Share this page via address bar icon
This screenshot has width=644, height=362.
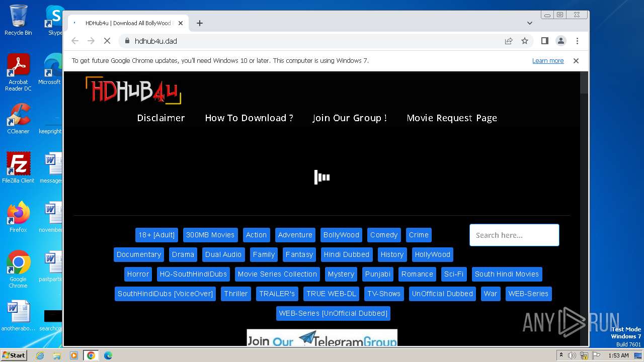pyautogui.click(x=509, y=41)
